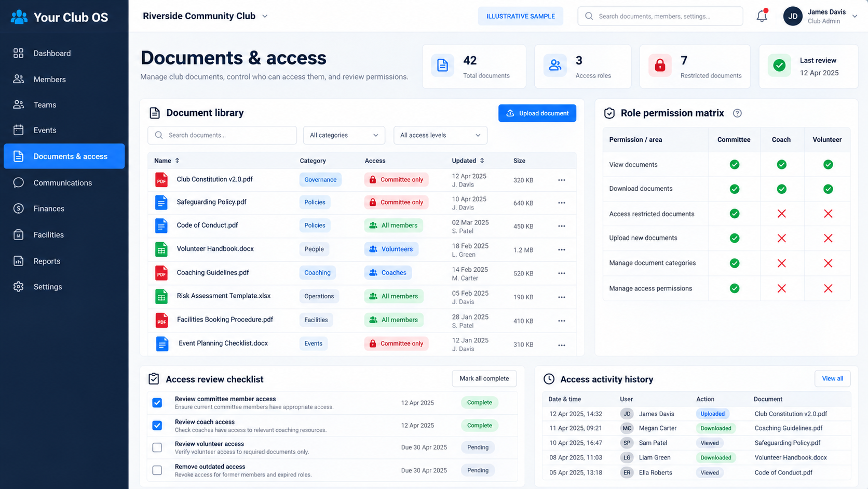Click the Total documents file icon
Image resolution: width=868 pixels, height=489 pixels.
coord(442,65)
